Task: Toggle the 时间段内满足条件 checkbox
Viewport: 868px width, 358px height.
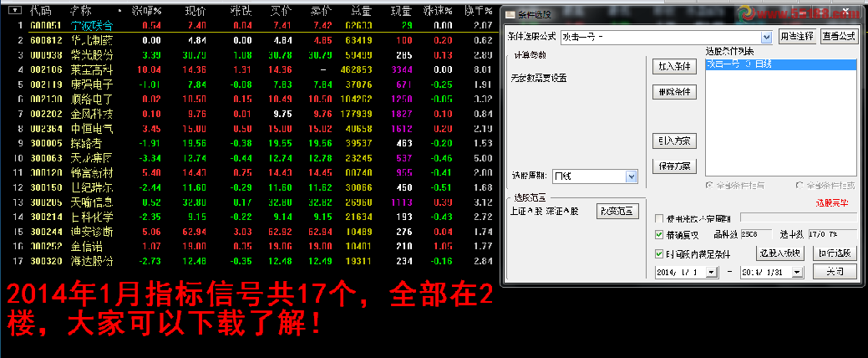Action: coord(659,253)
